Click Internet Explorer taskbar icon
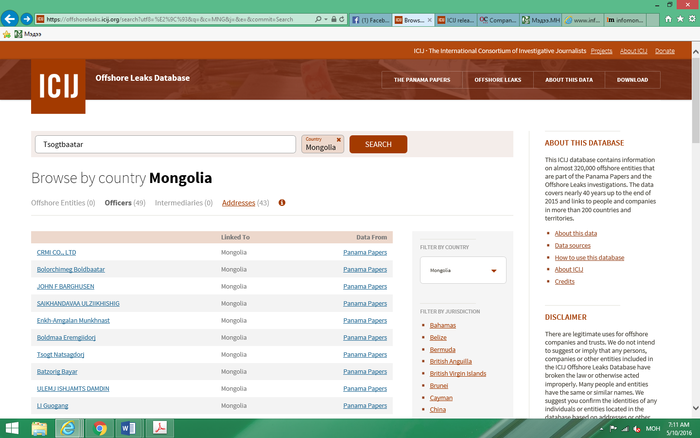Image resolution: width=700 pixels, height=438 pixels. (68, 429)
